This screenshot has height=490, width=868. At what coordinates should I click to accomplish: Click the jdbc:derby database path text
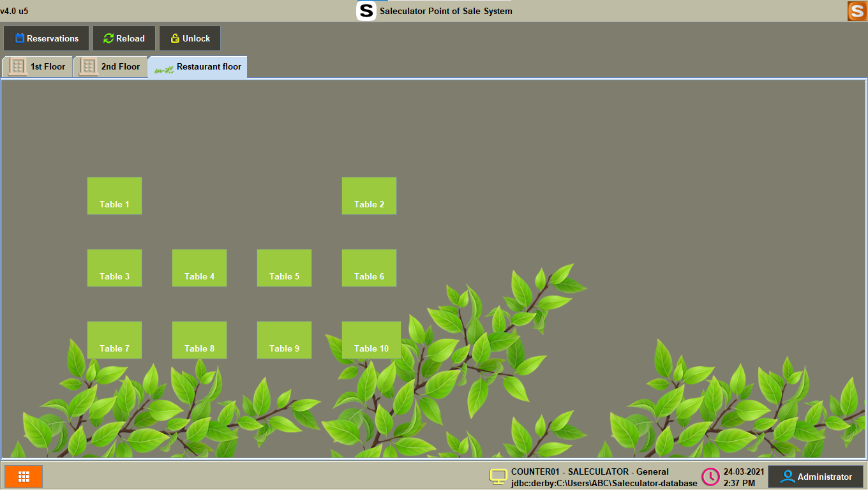(x=604, y=483)
